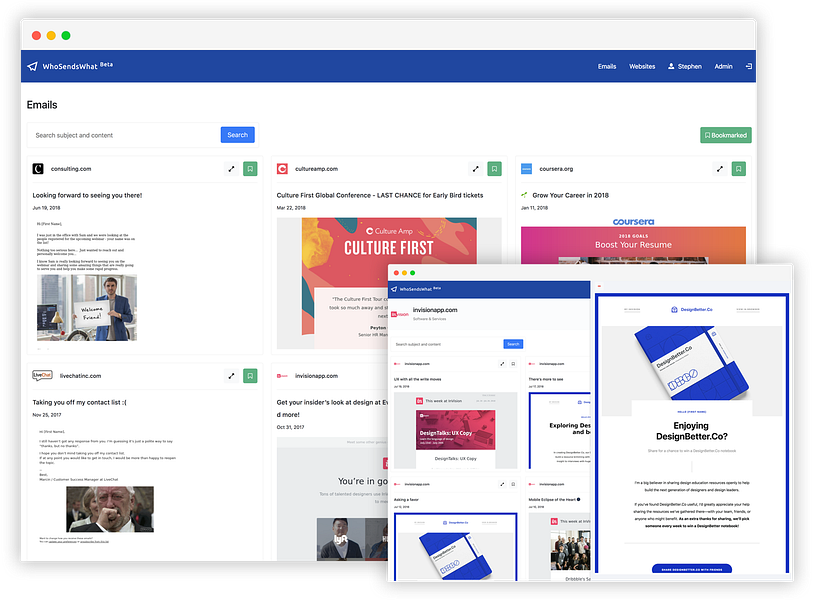This screenshot has width=814, height=600.
Task: Open coursera.org sender link
Action: tap(556, 169)
